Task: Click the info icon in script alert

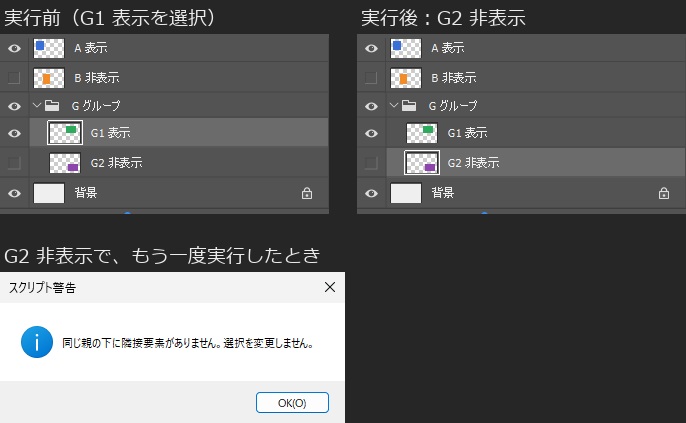Action: 37,342
